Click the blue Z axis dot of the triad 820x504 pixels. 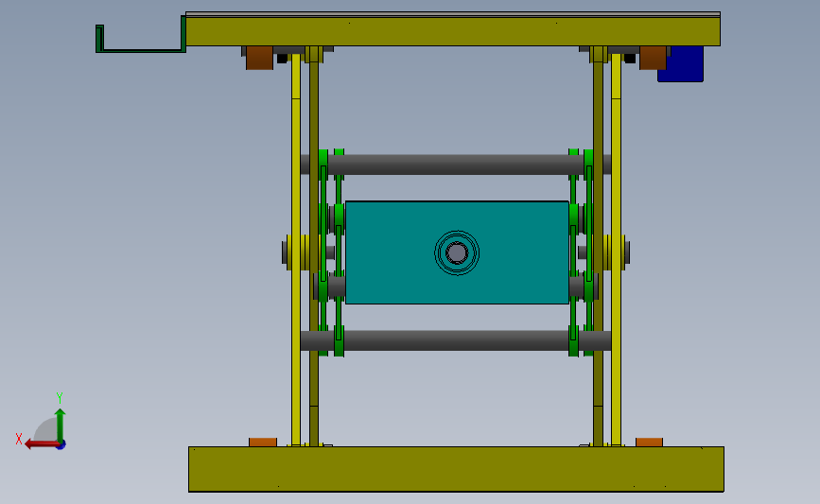tap(61, 445)
